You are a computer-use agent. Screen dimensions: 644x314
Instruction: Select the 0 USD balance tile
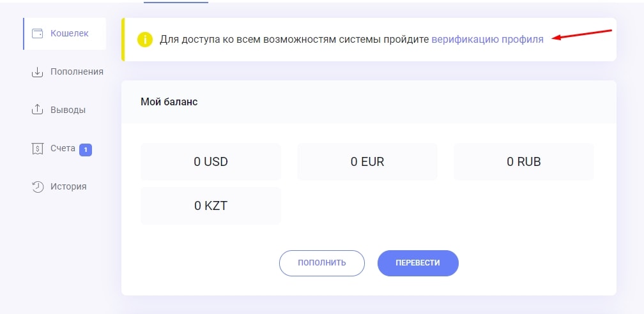[x=211, y=162]
